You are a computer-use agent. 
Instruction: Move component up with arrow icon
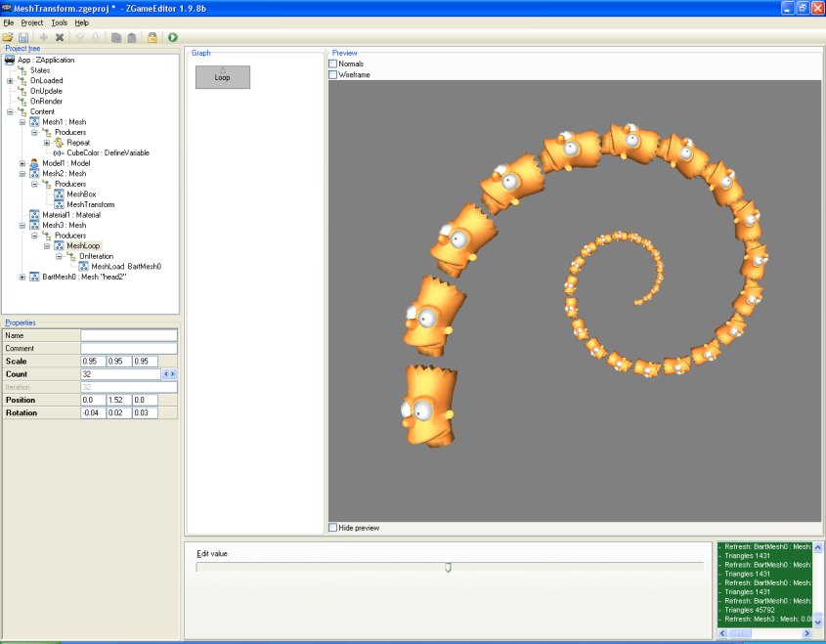80,37
